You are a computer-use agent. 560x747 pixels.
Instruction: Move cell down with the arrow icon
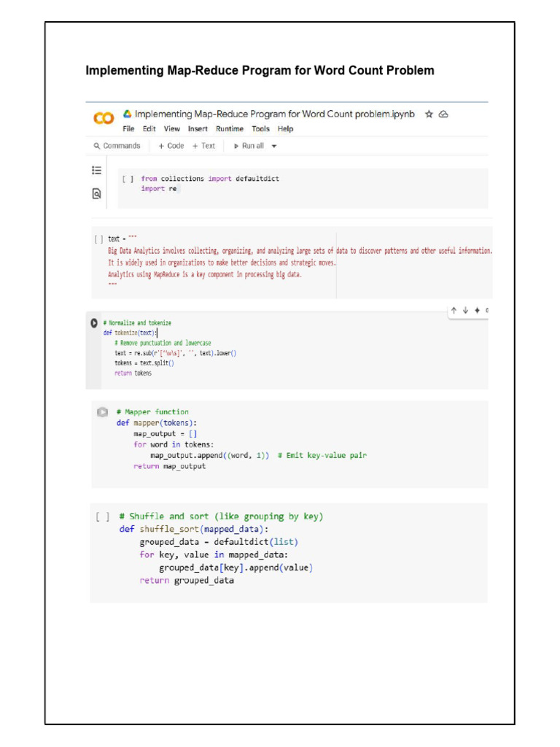(x=465, y=310)
